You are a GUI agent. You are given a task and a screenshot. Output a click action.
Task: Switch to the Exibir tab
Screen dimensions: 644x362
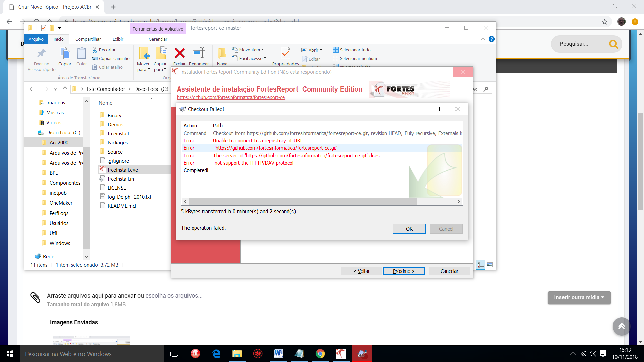[x=118, y=39]
